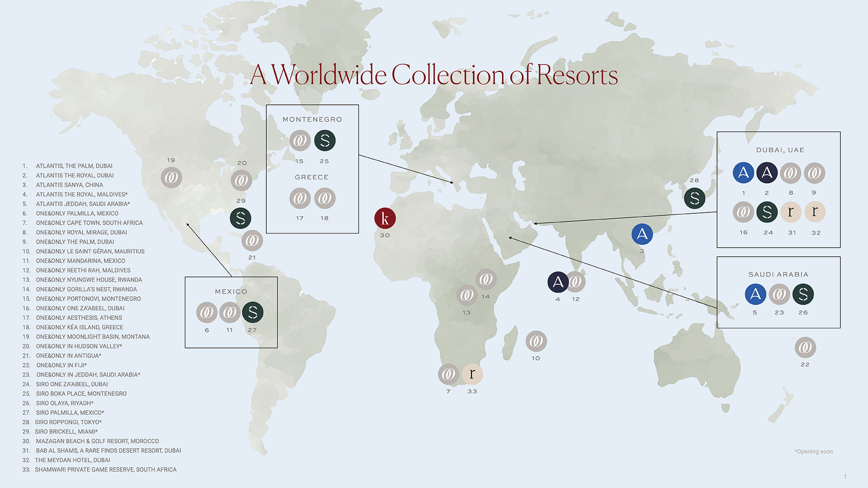
Task: Click list entry 'ATLANTIS SANYA, CHINA'
Action: [x=69, y=185]
